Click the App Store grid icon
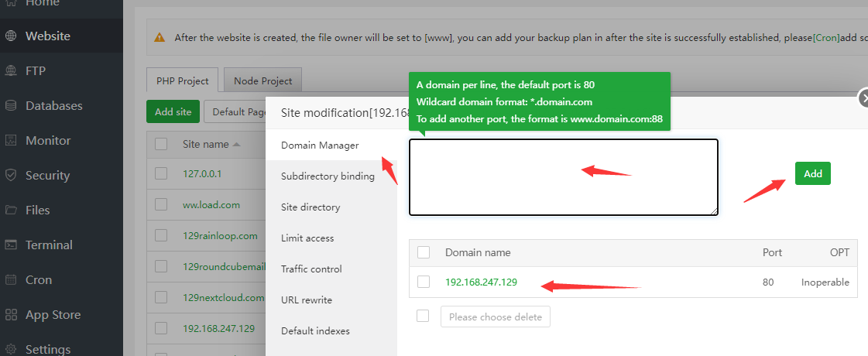The height and width of the screenshot is (356, 868). [11, 314]
